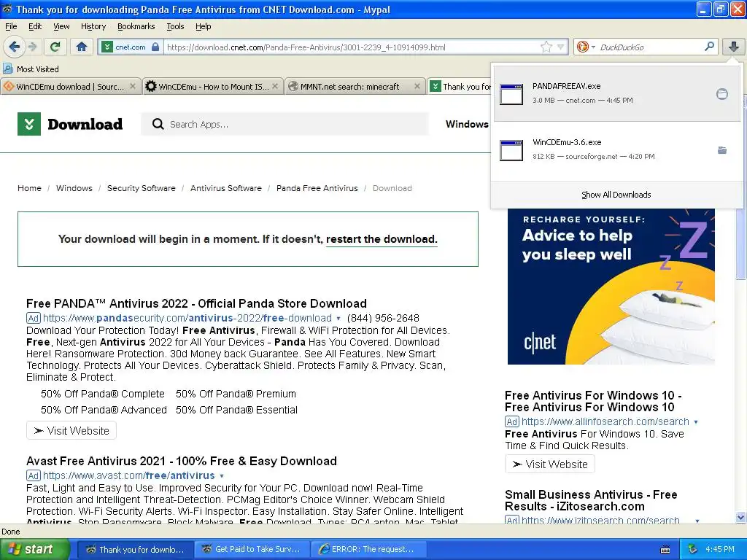Click Show All Downloads
The width and height of the screenshot is (747, 560).
[616, 195]
